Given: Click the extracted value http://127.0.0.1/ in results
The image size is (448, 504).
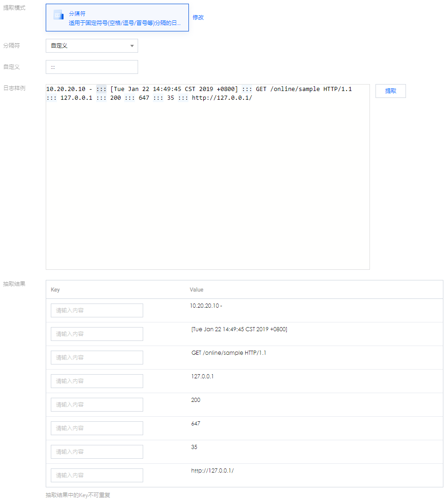Looking at the screenshot, I should tap(212, 471).
